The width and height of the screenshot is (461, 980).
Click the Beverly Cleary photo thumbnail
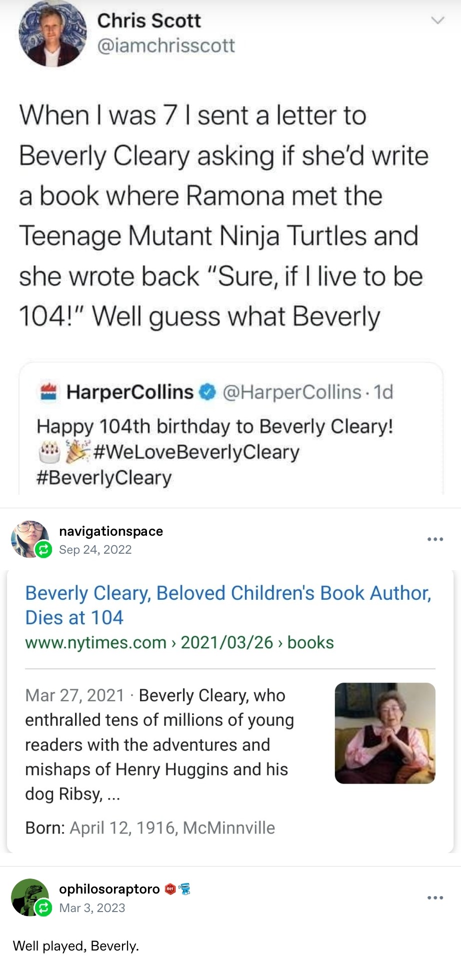point(384,733)
